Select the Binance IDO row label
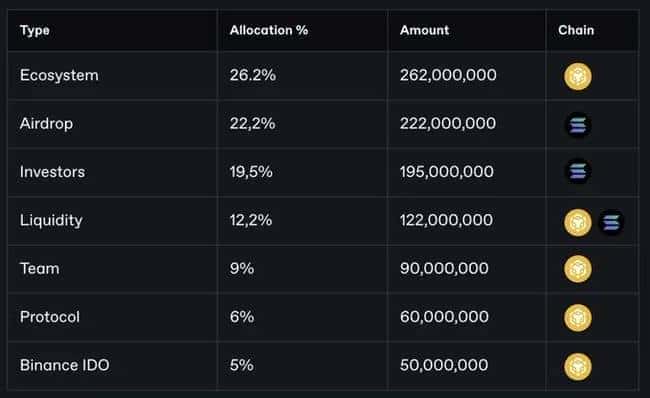 click(x=65, y=365)
